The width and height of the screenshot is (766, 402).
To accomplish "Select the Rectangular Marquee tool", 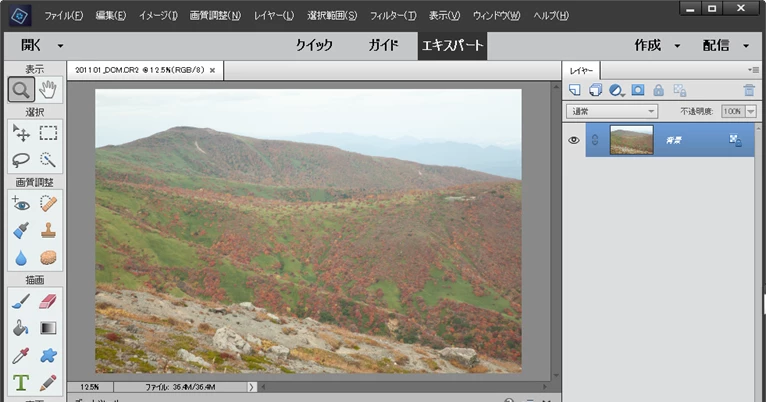I will 48,133.
